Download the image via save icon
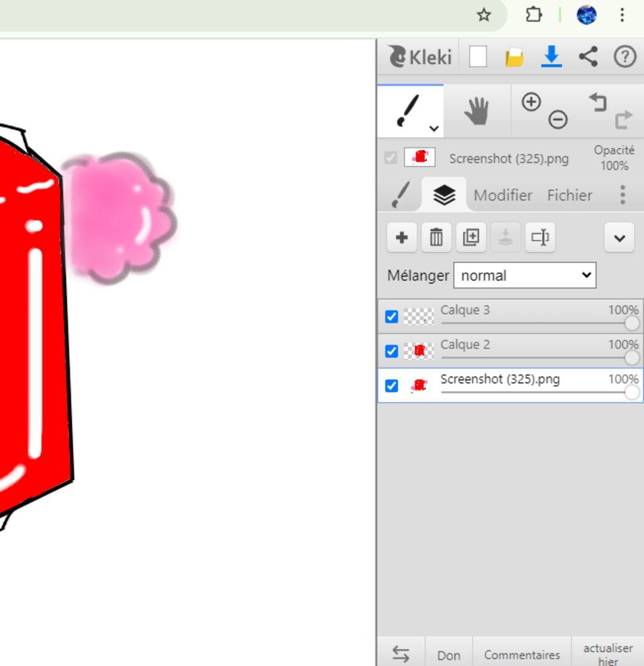The height and width of the screenshot is (666, 644). tap(552, 57)
